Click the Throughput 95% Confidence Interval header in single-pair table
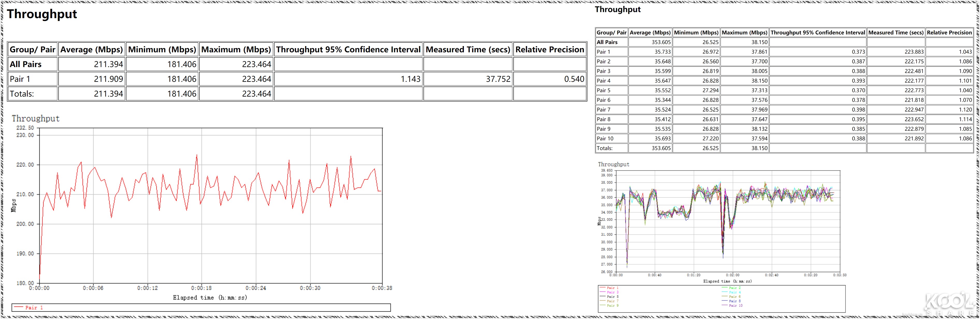This screenshot has height=319, width=980. point(348,49)
